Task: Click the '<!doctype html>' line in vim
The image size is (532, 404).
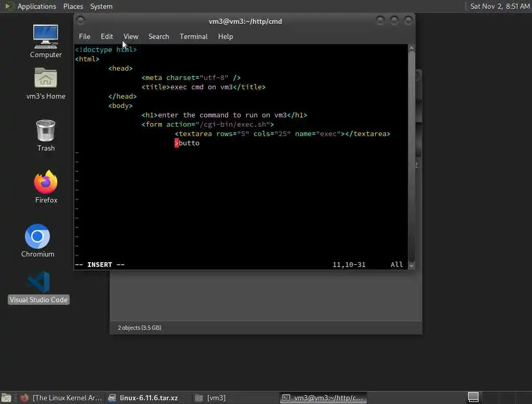Action: [106, 49]
